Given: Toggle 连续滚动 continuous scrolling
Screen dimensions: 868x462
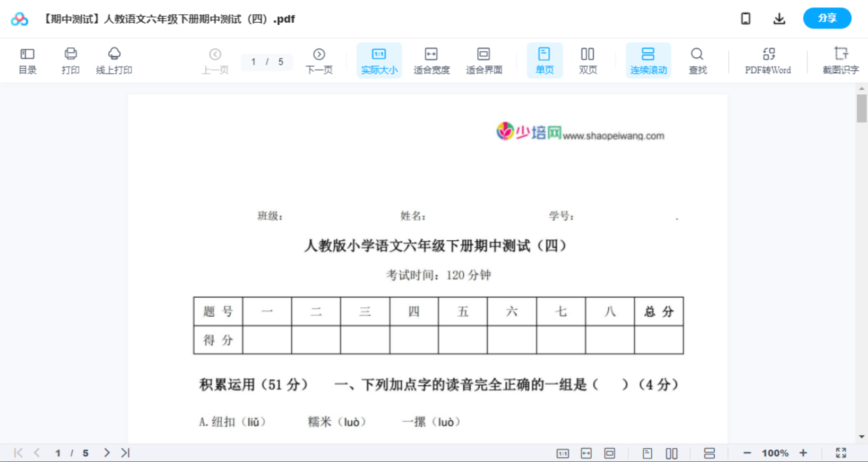Looking at the screenshot, I should (648, 60).
